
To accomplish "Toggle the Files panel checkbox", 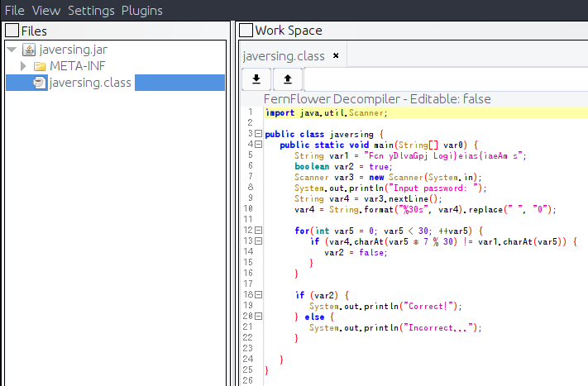I will click(12, 31).
